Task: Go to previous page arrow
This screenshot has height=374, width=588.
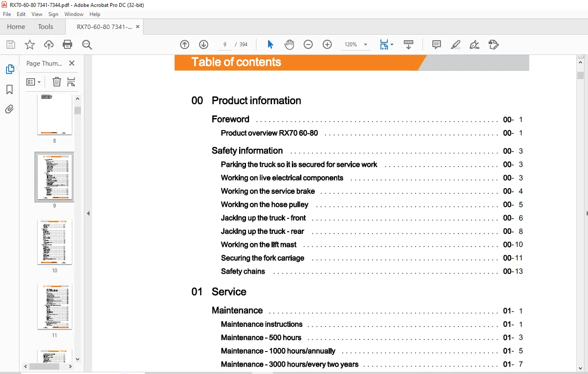Action: click(185, 45)
